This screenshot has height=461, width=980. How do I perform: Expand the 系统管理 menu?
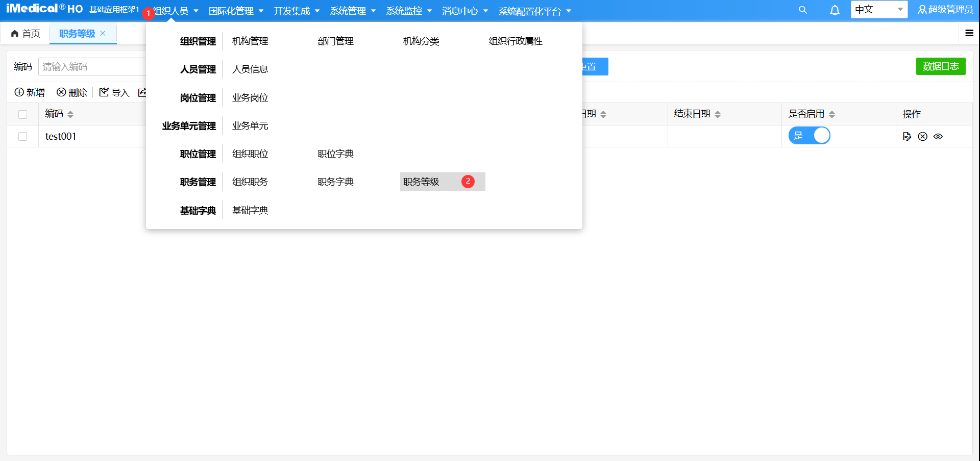pyautogui.click(x=353, y=11)
